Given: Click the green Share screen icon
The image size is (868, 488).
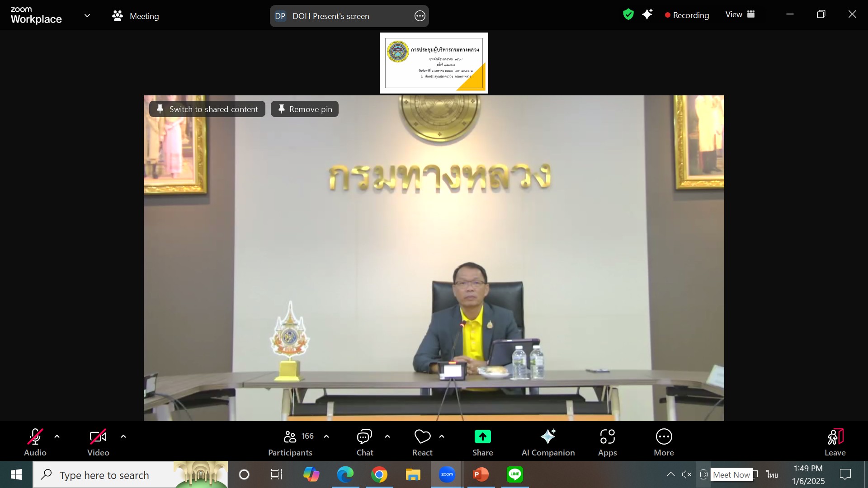Looking at the screenshot, I should point(482,436).
